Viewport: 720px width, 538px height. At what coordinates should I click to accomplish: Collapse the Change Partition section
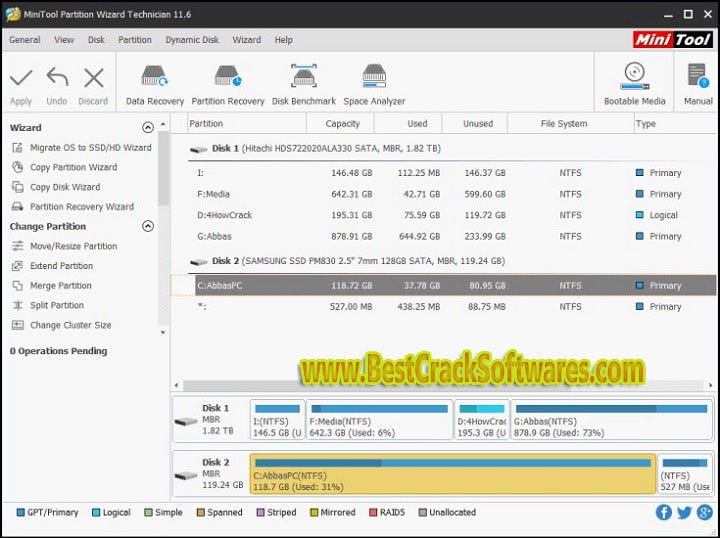[148, 226]
